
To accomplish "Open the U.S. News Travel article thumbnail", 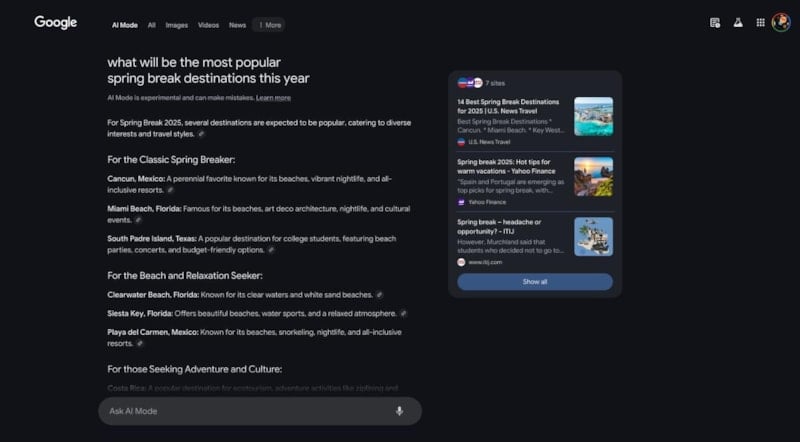I will (593, 116).
